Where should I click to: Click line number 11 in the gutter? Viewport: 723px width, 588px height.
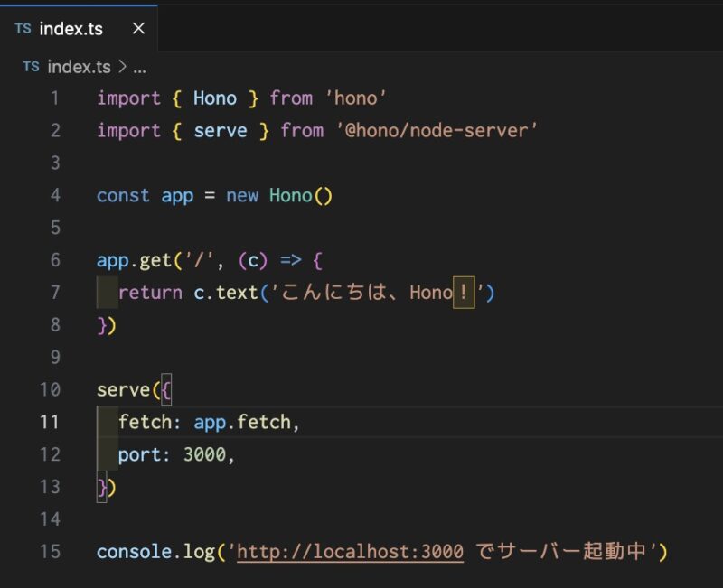50,422
